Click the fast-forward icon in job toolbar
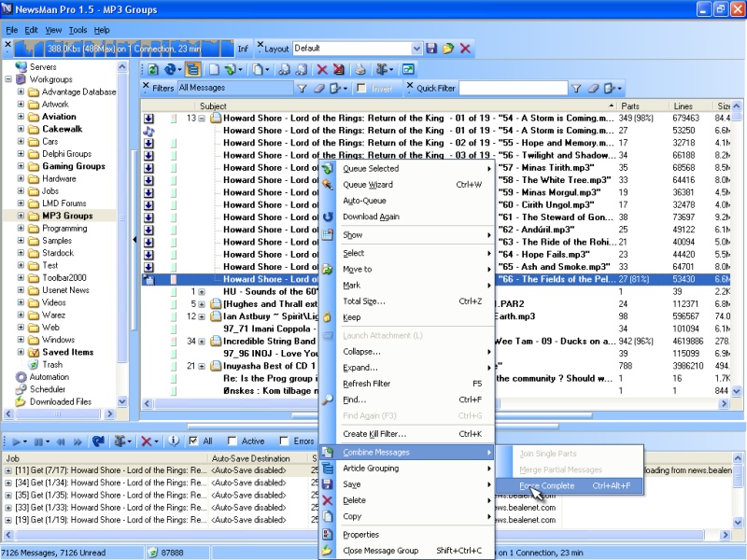This screenshot has width=747, height=560. [x=78, y=441]
